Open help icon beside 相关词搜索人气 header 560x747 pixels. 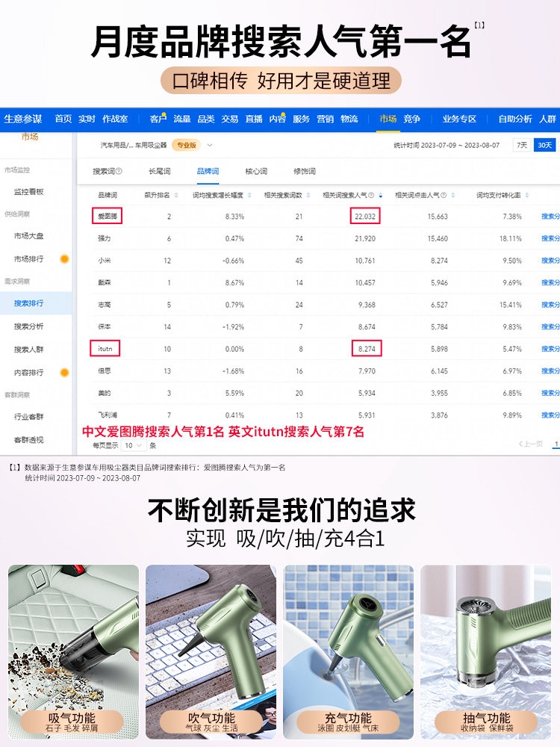point(371,195)
